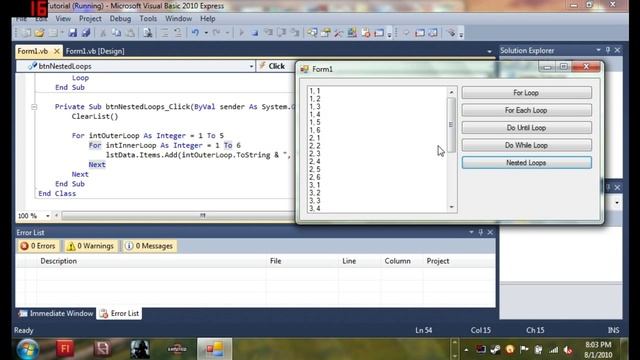Open the Solution Explorer toolbar icon
The height and width of the screenshot is (360, 640).
pos(313,33)
